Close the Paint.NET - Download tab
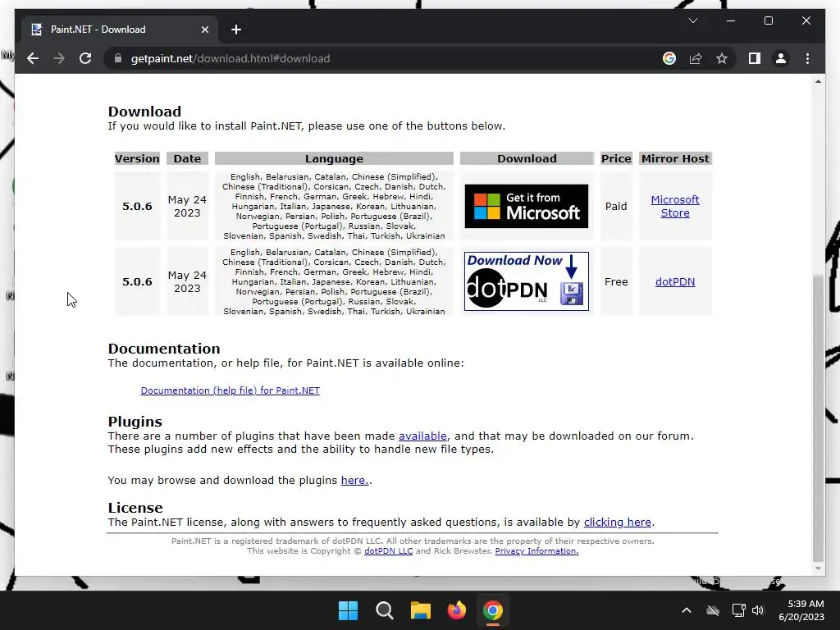840x630 pixels. [x=204, y=30]
